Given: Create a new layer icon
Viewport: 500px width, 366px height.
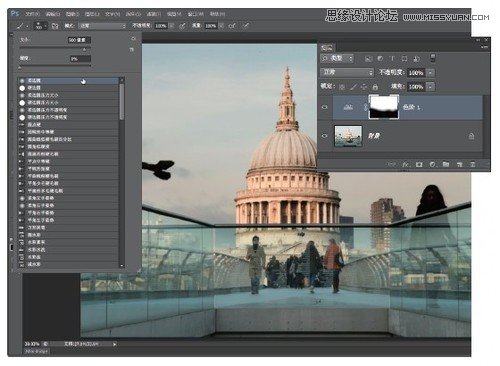Looking at the screenshot, I should 459,164.
